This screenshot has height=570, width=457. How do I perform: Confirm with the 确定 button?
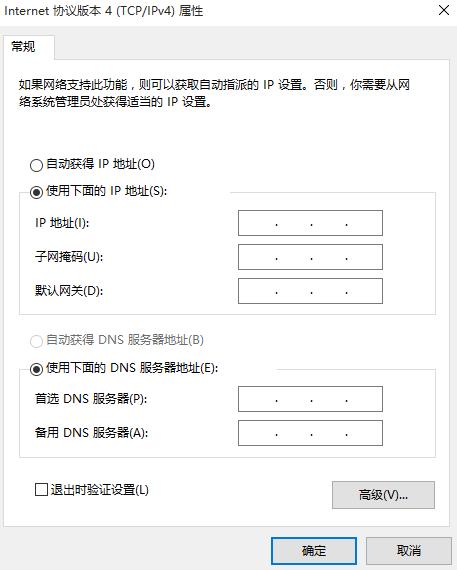[x=314, y=551]
